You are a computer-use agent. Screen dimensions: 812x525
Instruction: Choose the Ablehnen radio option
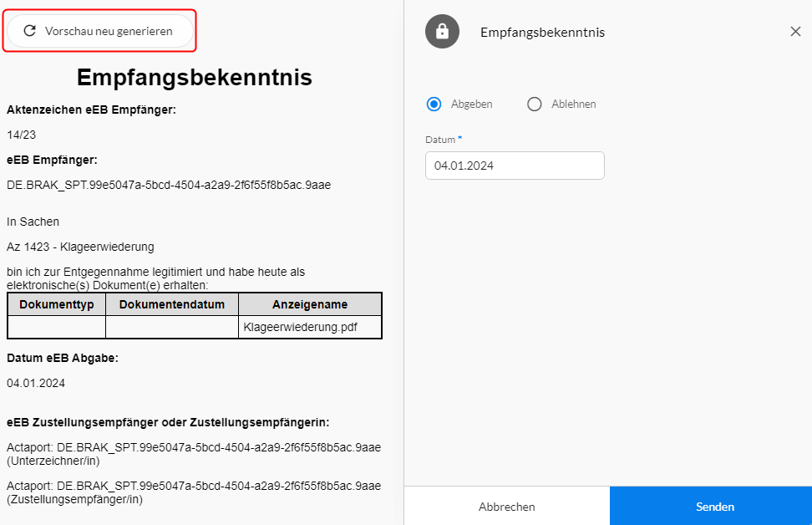[535, 104]
